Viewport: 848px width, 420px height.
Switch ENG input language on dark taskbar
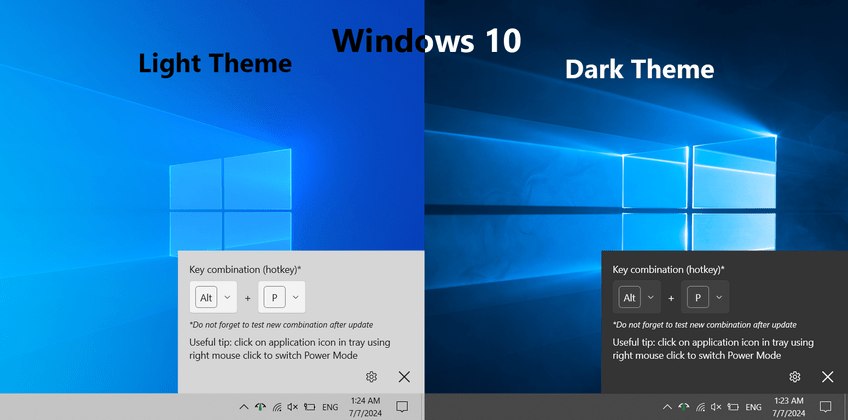(753, 407)
